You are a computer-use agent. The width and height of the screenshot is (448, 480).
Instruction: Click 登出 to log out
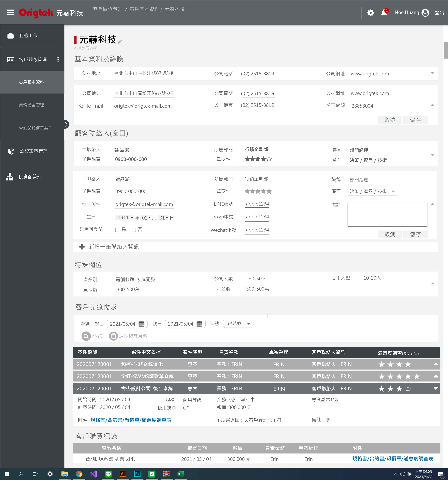tap(439, 13)
